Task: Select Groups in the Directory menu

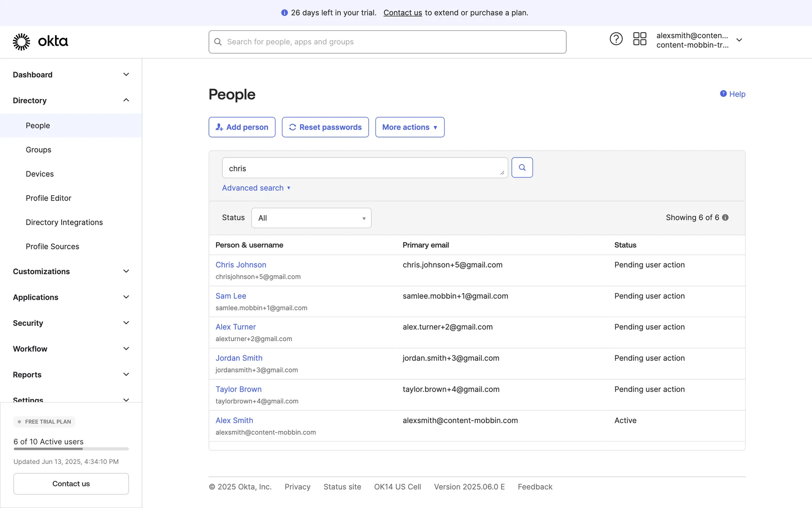Action: click(x=38, y=150)
